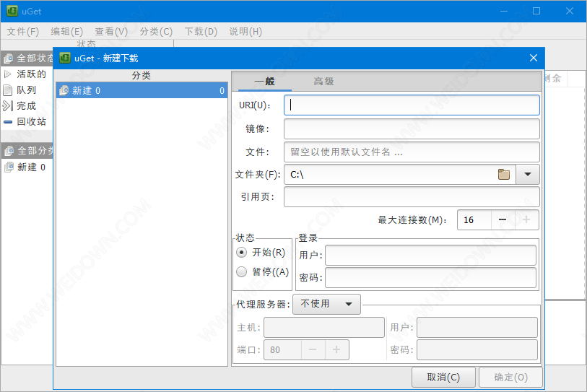The image size is (587, 392).
Task: Click the 队列 document icon in sidebar
Action: [7, 90]
